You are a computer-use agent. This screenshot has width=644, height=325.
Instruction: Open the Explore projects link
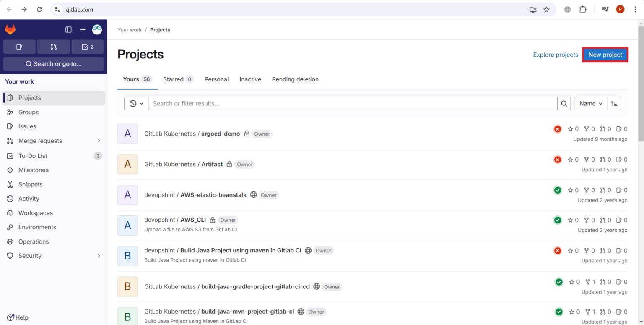click(x=555, y=55)
